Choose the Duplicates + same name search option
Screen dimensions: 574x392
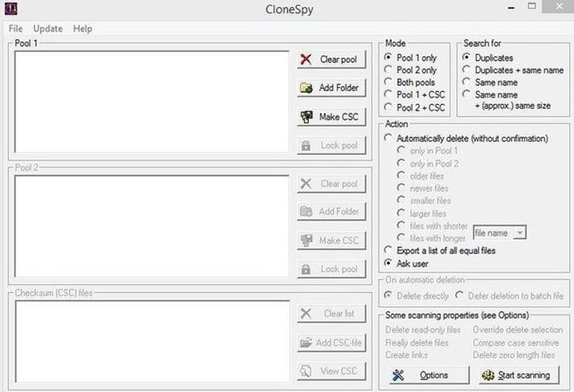(467, 71)
